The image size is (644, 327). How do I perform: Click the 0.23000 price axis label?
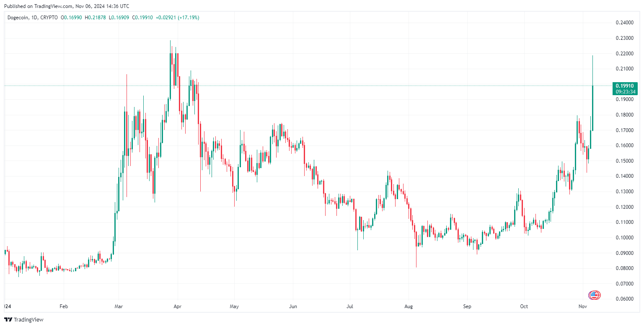coord(625,38)
